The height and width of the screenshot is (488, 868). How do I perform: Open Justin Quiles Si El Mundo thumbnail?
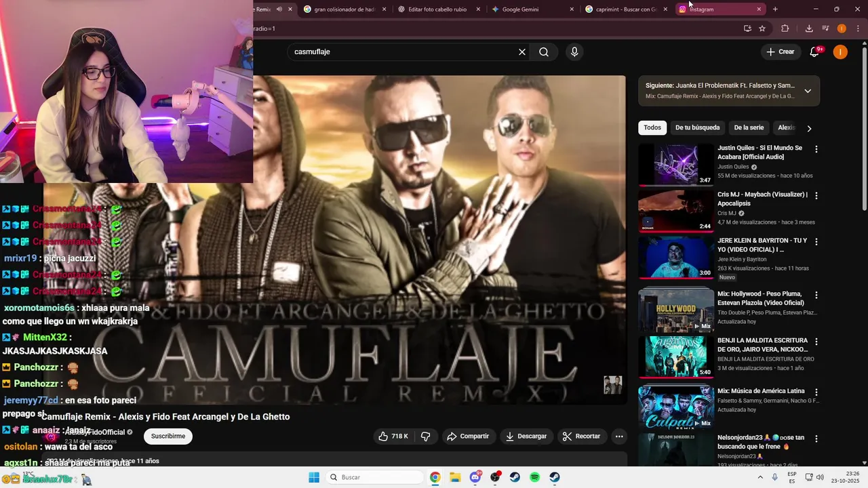pos(676,164)
